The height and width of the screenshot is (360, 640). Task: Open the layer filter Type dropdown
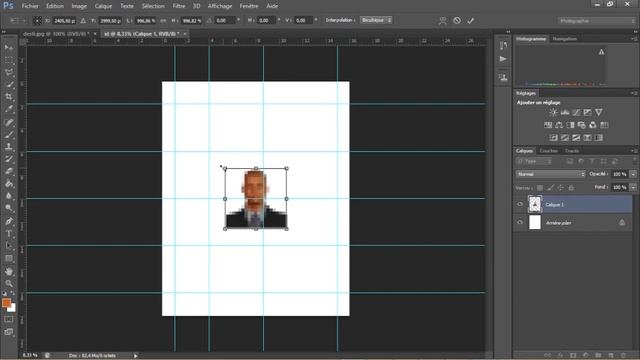pyautogui.click(x=534, y=162)
